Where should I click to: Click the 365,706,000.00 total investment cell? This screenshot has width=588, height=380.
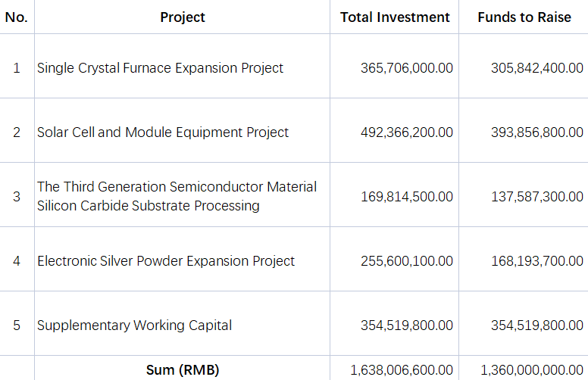point(395,66)
